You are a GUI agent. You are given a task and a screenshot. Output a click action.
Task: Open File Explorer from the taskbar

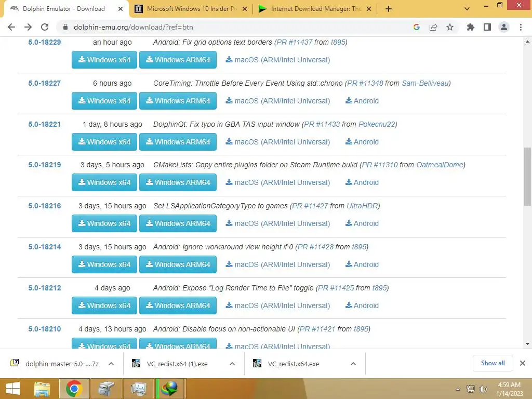pos(42,389)
